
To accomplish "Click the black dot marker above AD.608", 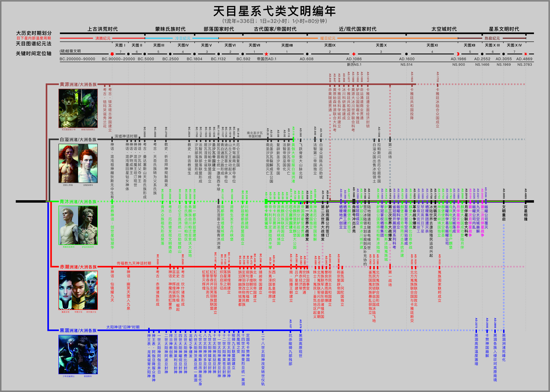I will pyautogui.click(x=307, y=54).
